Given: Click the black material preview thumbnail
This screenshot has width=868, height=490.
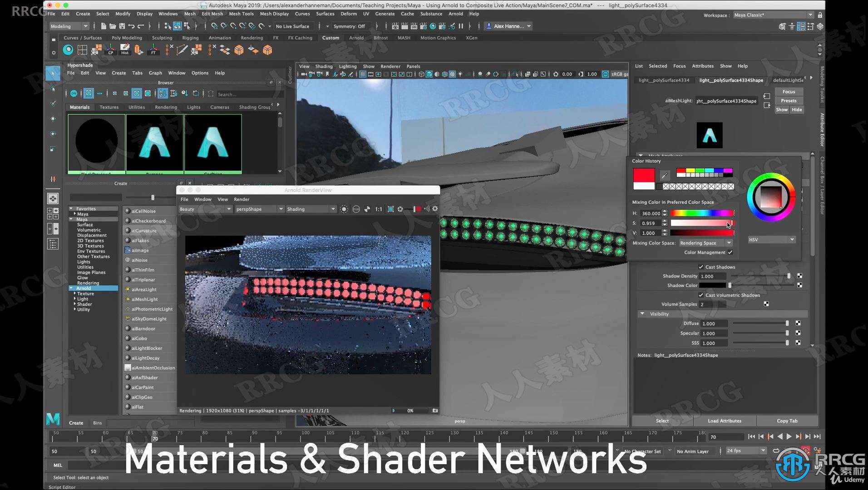Looking at the screenshot, I should tap(96, 143).
